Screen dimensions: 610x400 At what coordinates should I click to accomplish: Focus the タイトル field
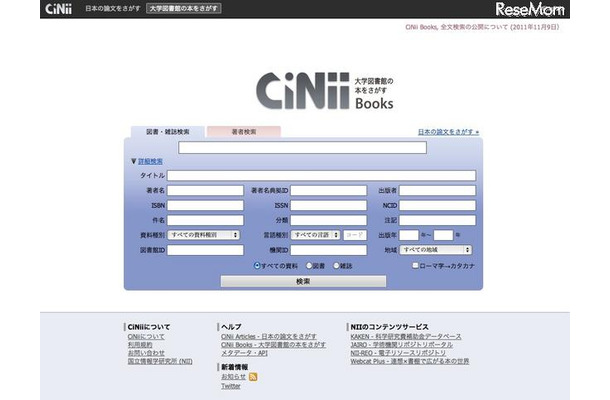point(321,175)
